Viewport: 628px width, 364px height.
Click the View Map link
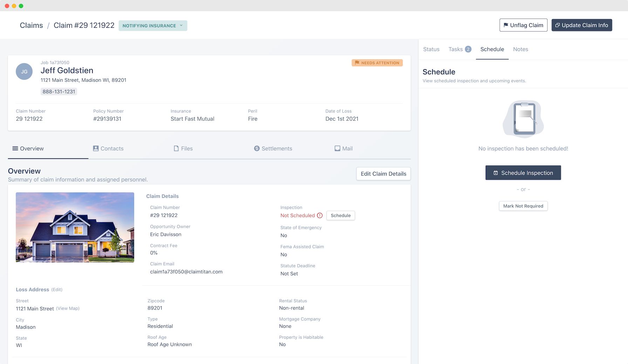[68, 308]
